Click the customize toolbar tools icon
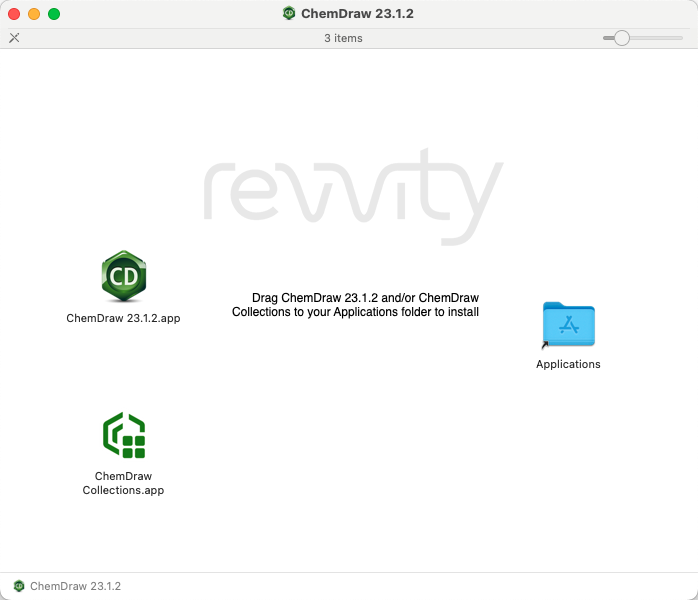 click(x=14, y=38)
